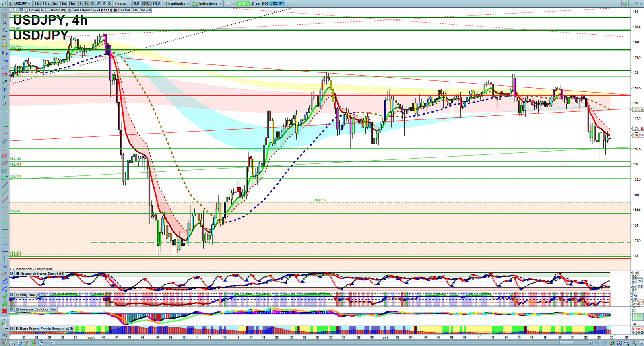
Task: Click the 157,790 price axis label
Action: pyautogui.click(x=638, y=109)
